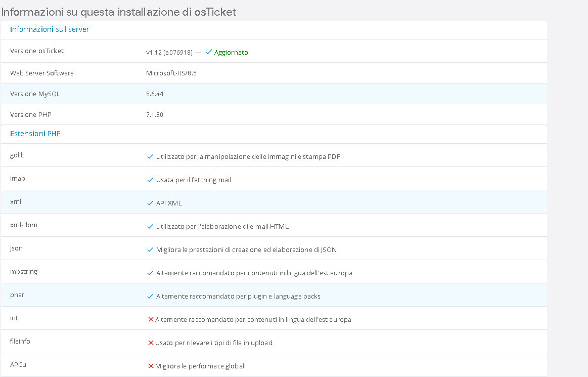Click the red X icon in APCu row
Viewport: 588px width, 377px height.
(x=151, y=366)
